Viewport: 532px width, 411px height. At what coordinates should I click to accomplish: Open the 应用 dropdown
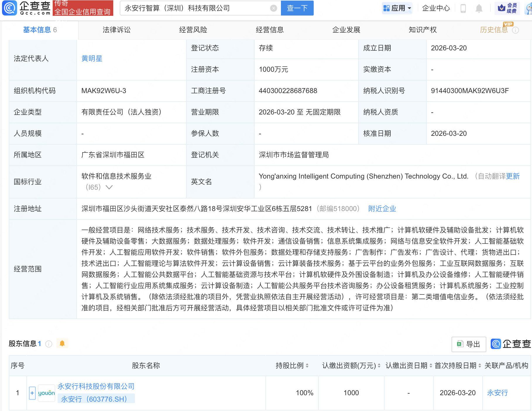point(397,8)
